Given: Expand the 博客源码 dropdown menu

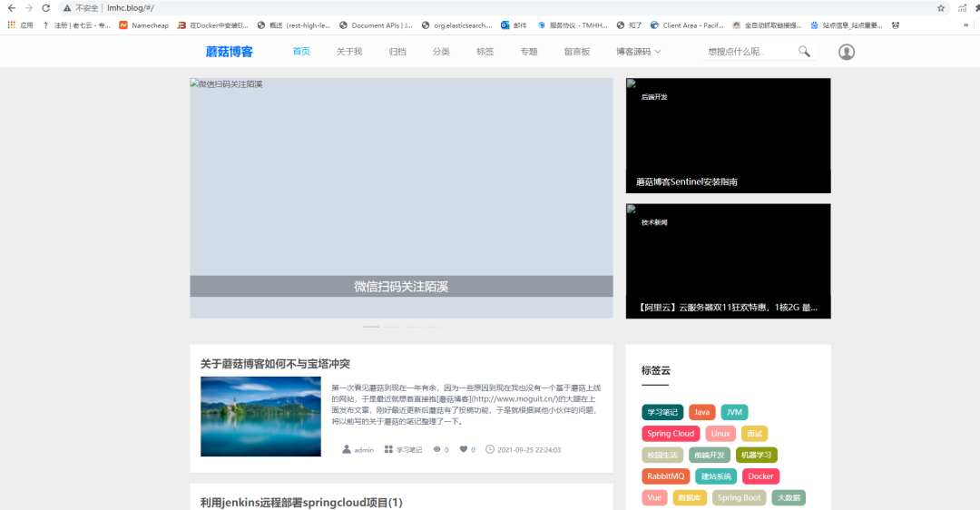Looking at the screenshot, I should click(638, 51).
